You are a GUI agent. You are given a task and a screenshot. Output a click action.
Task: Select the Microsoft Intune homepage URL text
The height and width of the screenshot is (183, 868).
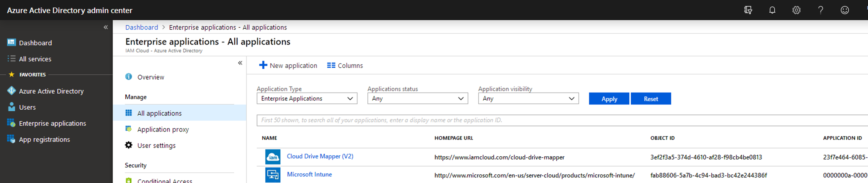(534, 175)
